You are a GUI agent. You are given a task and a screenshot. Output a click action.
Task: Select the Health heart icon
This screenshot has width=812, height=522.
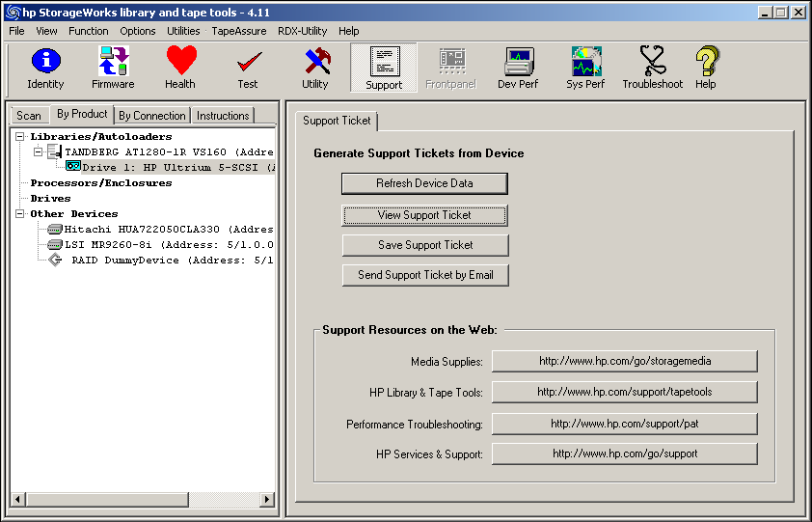(180, 68)
